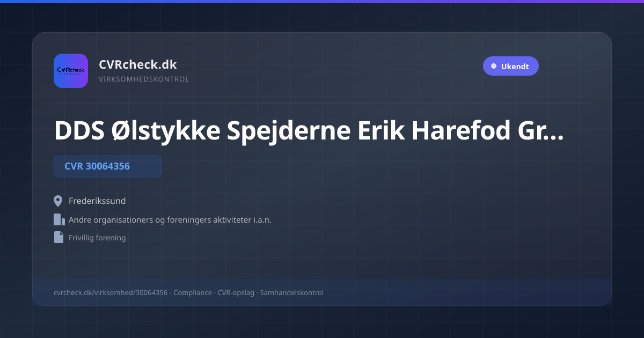Click the Frivillig forening text
Viewport: 644px width, 338px height.
coord(97,238)
